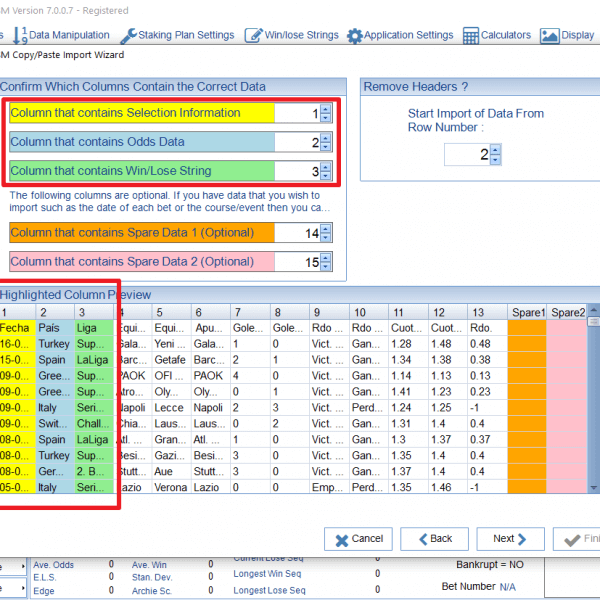Open Display picture icon
The width and height of the screenshot is (600, 600).
tap(549, 36)
